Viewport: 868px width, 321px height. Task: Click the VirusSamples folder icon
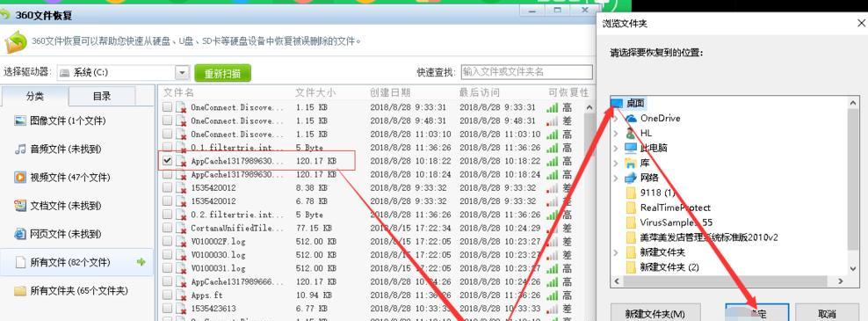(631, 223)
